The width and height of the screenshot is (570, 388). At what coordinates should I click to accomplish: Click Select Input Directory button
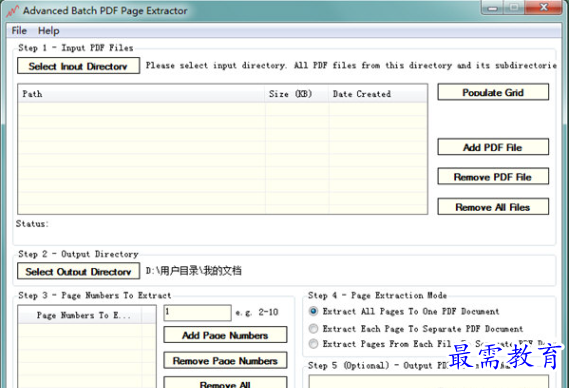tap(78, 66)
